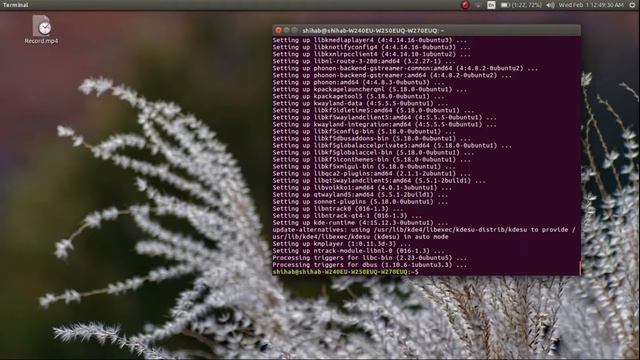Click the line 'Setting up kpackagelauncherqml'
Image resolution: width=640 pixels, height=360 pixels.
[369, 89]
